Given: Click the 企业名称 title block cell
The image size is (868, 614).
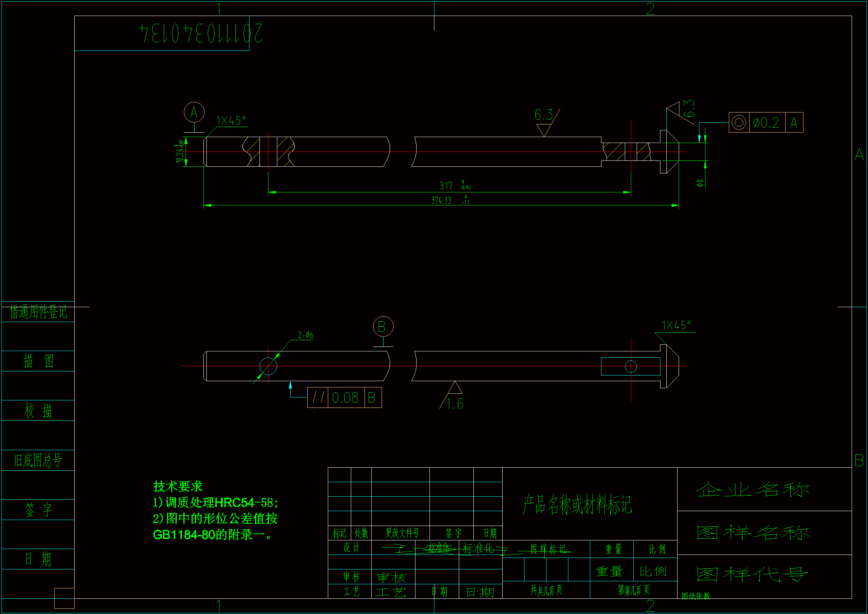Looking at the screenshot, I should pyautogui.click(x=752, y=490).
